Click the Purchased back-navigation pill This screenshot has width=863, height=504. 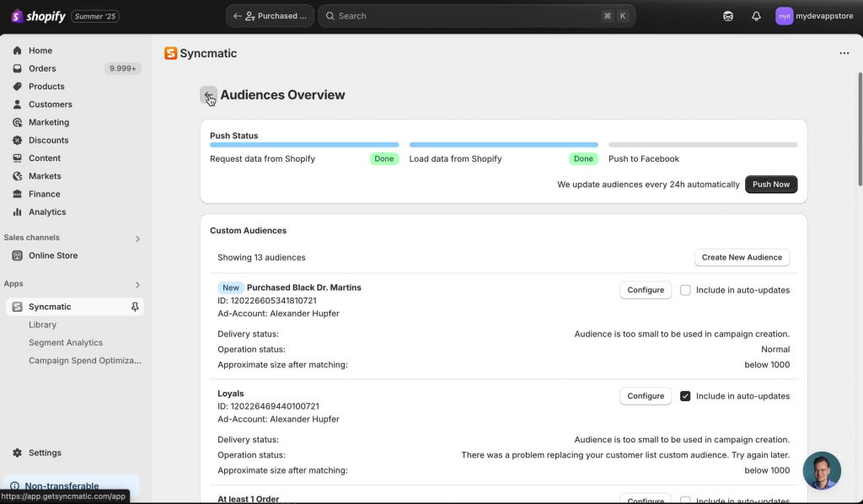pyautogui.click(x=270, y=16)
